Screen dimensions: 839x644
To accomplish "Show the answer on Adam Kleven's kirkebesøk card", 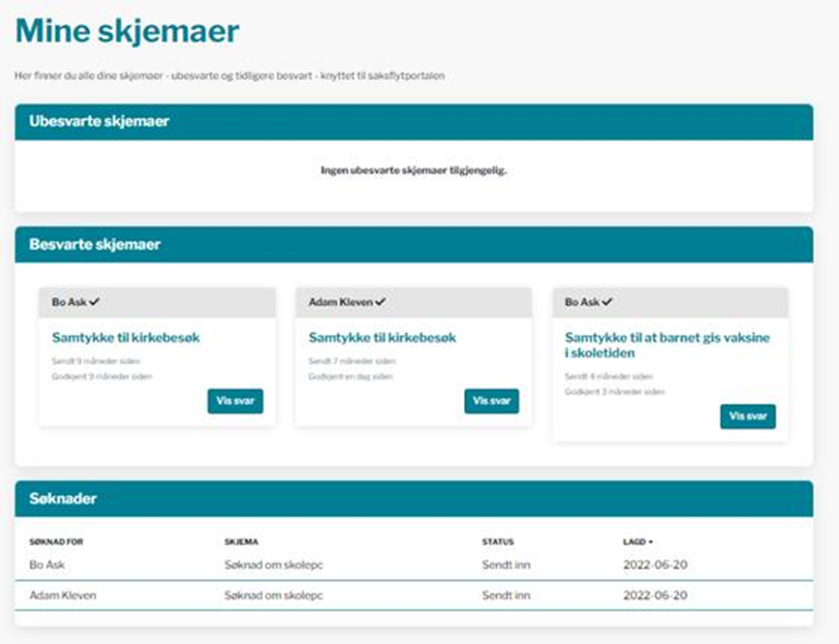I will pos(491,401).
